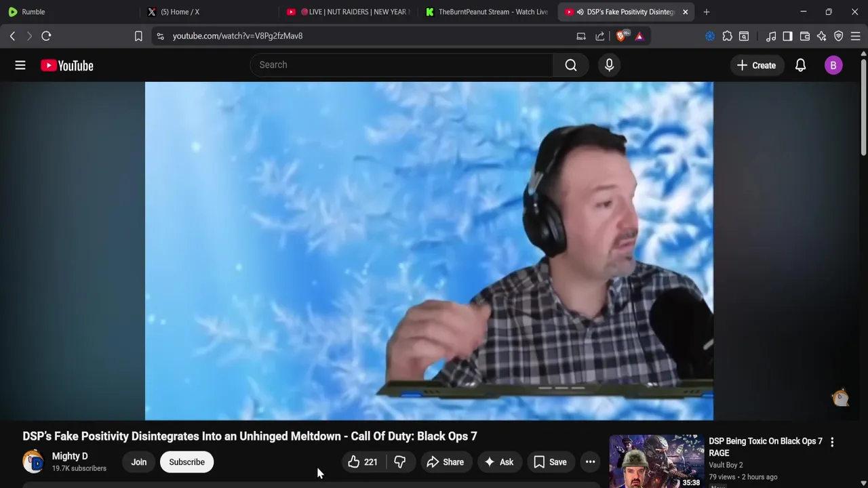Open the browser extensions puzzle icon
868x488 pixels.
pyautogui.click(x=727, y=36)
